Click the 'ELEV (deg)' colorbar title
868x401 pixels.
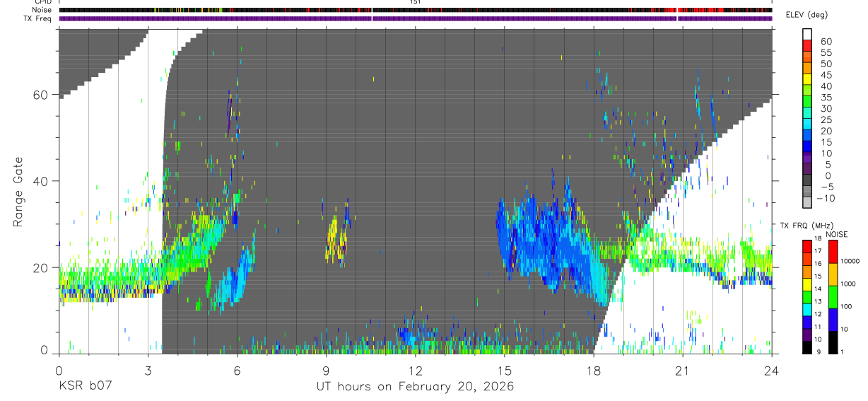coord(807,15)
